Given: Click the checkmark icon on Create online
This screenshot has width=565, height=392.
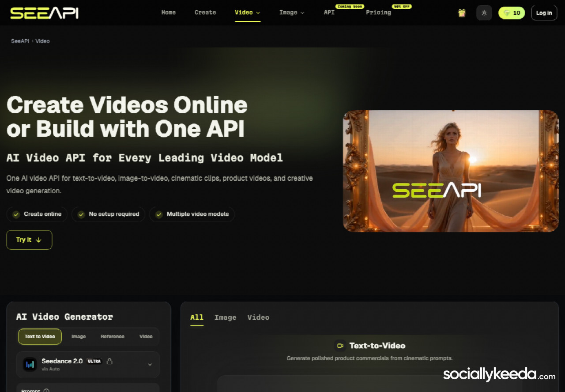Looking at the screenshot, I should pyautogui.click(x=16, y=214).
